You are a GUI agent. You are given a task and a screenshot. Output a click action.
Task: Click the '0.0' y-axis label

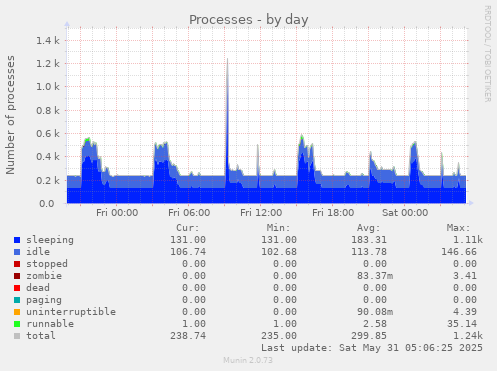click(x=47, y=203)
